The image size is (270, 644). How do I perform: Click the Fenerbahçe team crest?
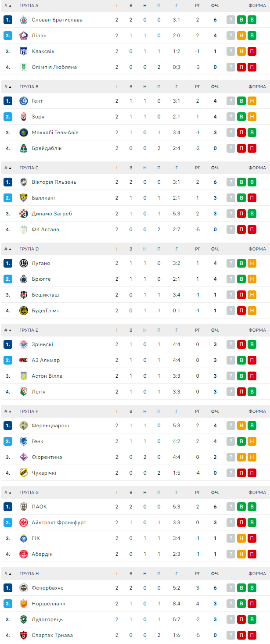[24, 588]
